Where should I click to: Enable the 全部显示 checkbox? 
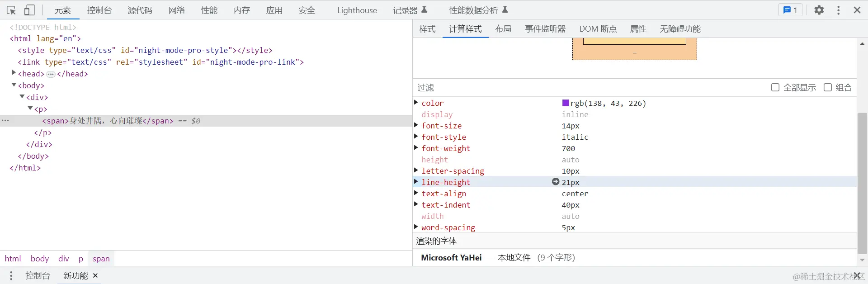tap(775, 87)
